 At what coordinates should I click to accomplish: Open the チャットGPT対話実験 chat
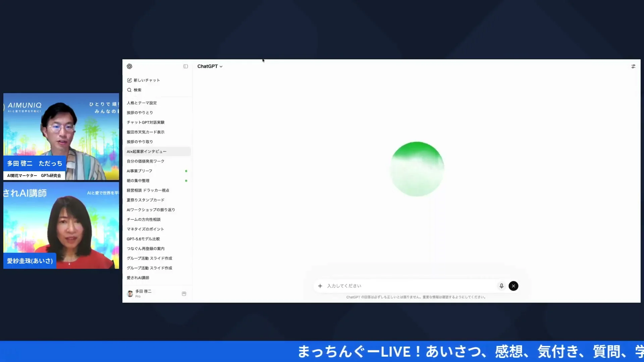pyautogui.click(x=157, y=122)
